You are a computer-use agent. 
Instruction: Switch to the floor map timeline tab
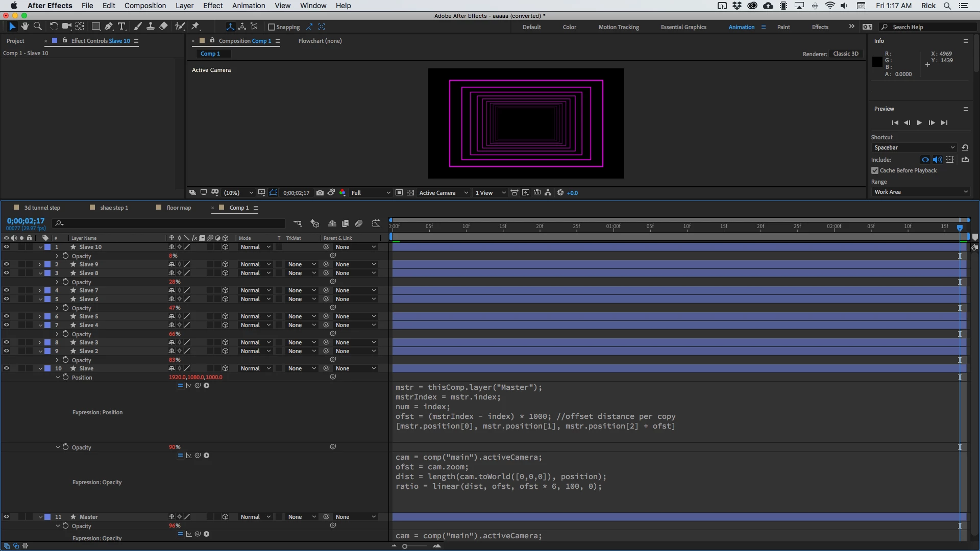click(x=179, y=208)
